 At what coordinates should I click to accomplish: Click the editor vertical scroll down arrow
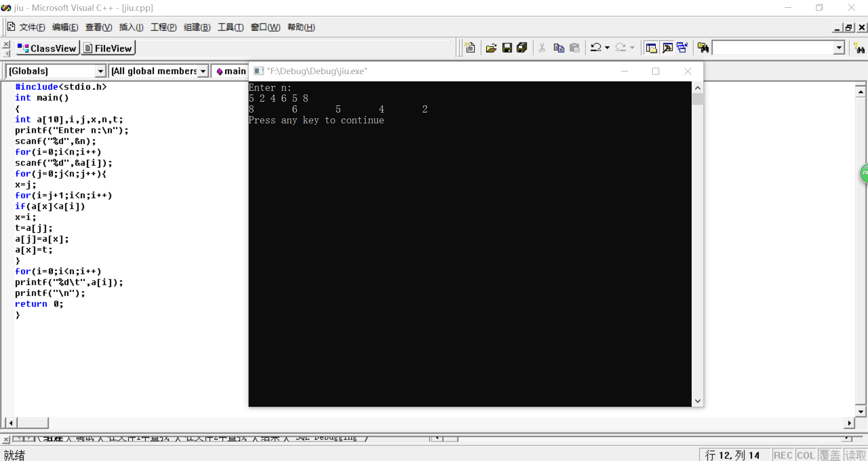(x=860, y=411)
